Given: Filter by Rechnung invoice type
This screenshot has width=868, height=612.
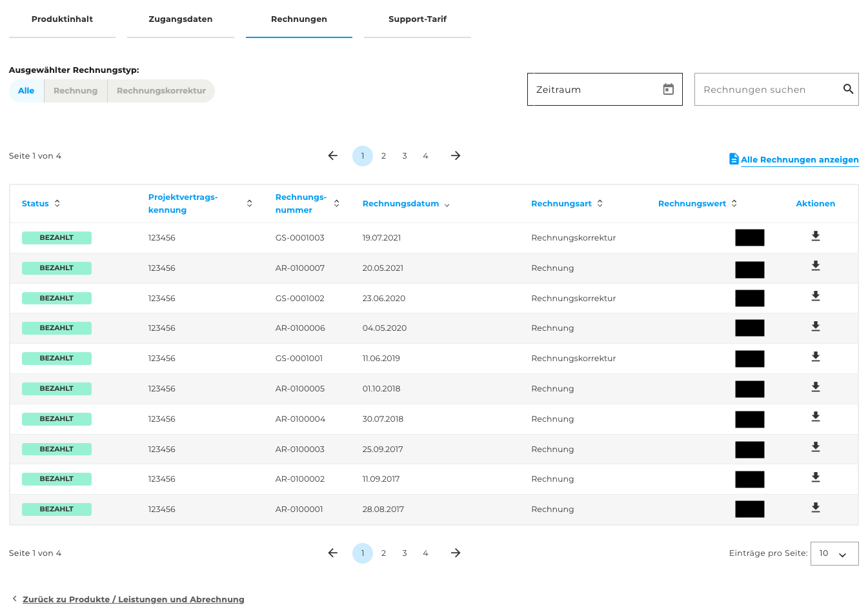Looking at the screenshot, I should tap(76, 91).
